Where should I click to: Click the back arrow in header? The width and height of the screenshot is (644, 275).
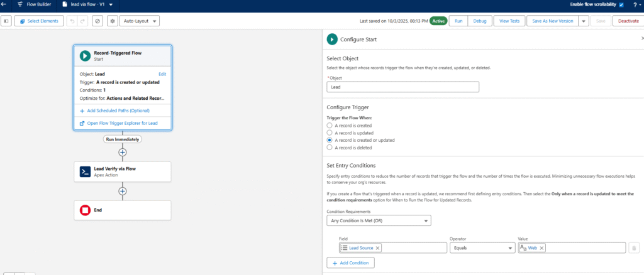pos(4,4)
